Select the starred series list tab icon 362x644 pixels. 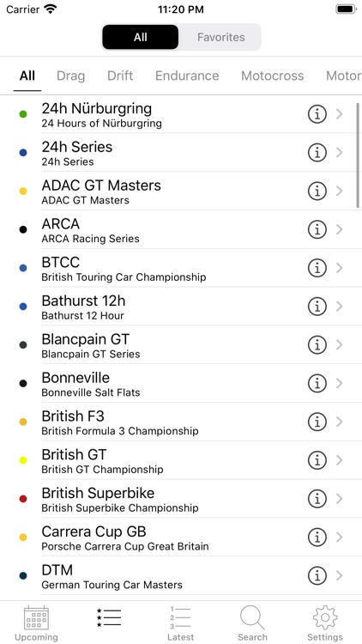point(109,617)
